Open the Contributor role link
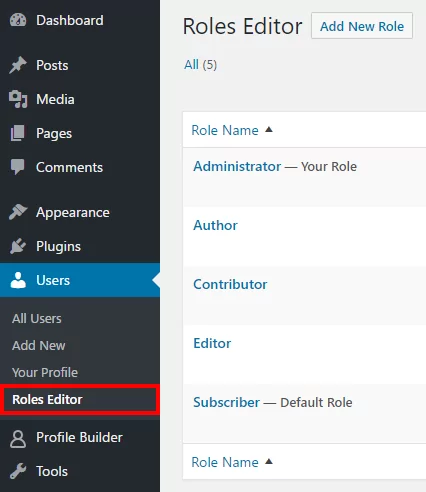426x492 pixels. point(230,284)
